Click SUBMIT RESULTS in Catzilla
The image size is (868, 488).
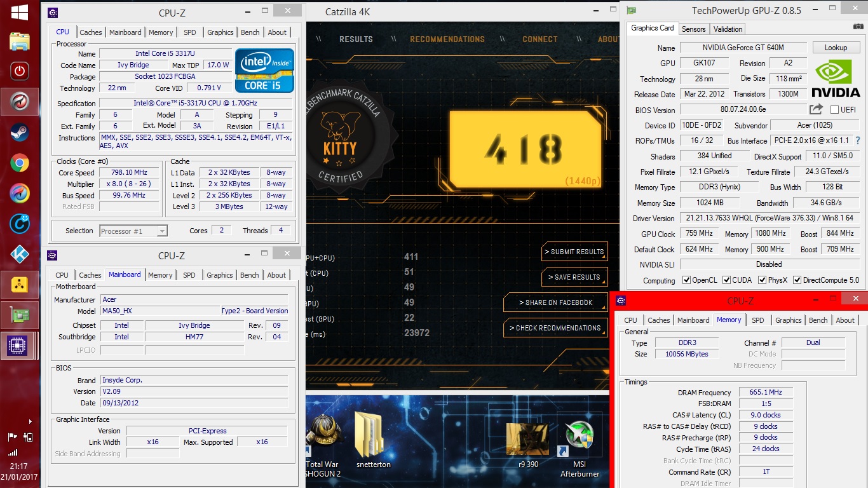574,252
